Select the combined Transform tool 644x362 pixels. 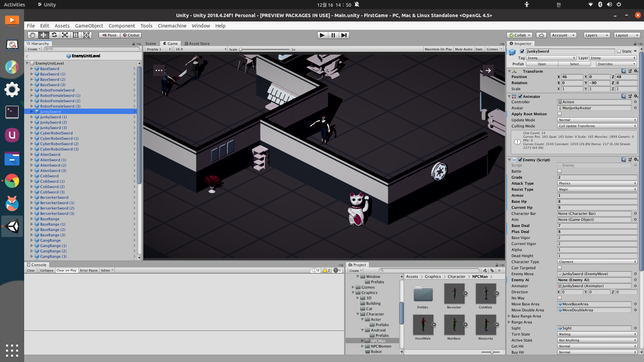point(86,35)
